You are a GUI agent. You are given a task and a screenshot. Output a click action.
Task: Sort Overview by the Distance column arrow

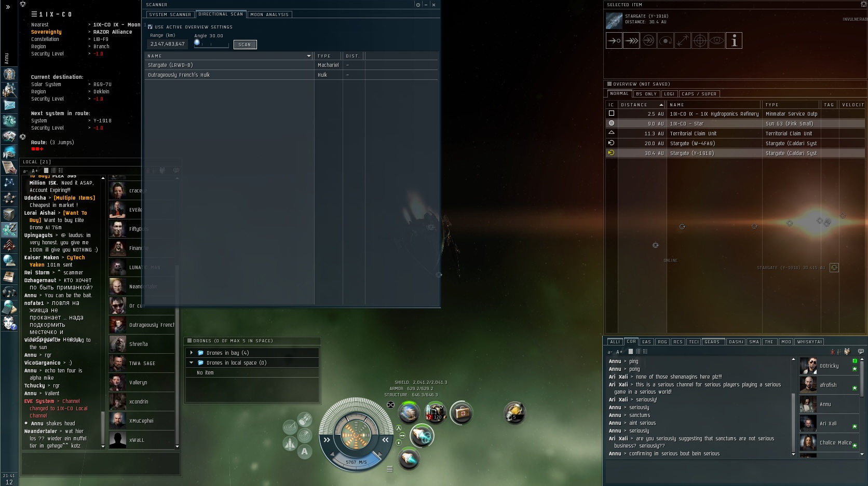point(661,105)
